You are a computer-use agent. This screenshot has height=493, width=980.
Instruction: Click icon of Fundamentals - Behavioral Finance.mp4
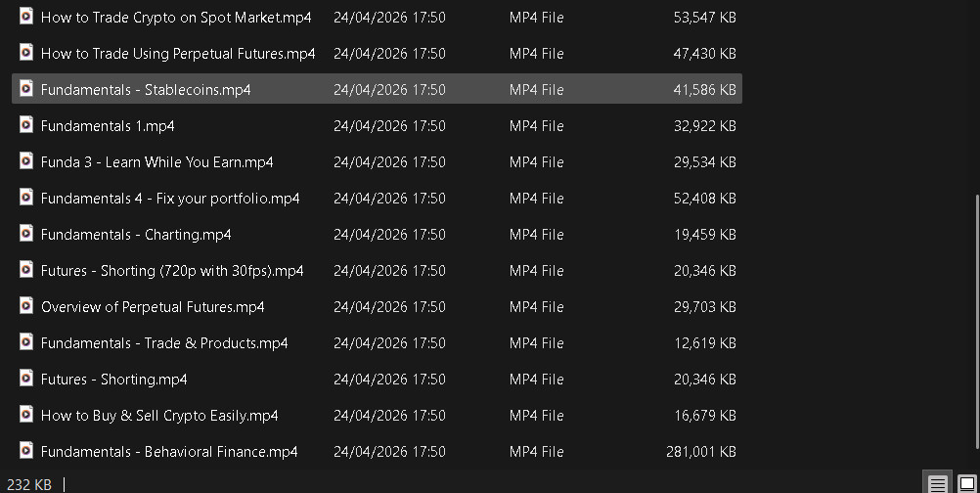point(26,451)
